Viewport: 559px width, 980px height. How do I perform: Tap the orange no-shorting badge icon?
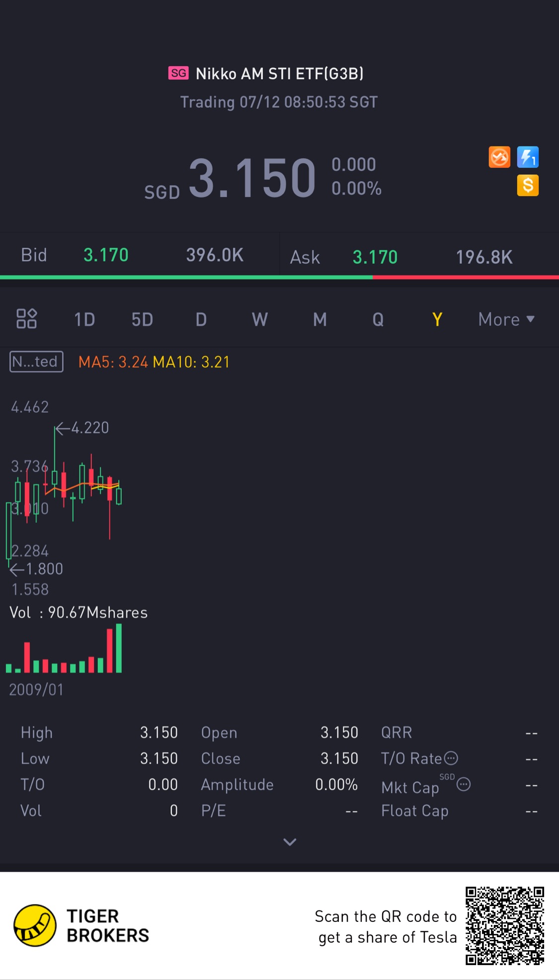pyautogui.click(x=499, y=157)
